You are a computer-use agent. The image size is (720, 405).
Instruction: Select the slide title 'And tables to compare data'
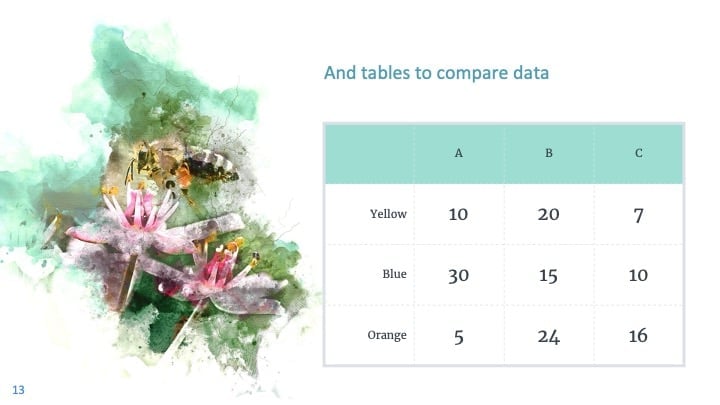[436, 73]
